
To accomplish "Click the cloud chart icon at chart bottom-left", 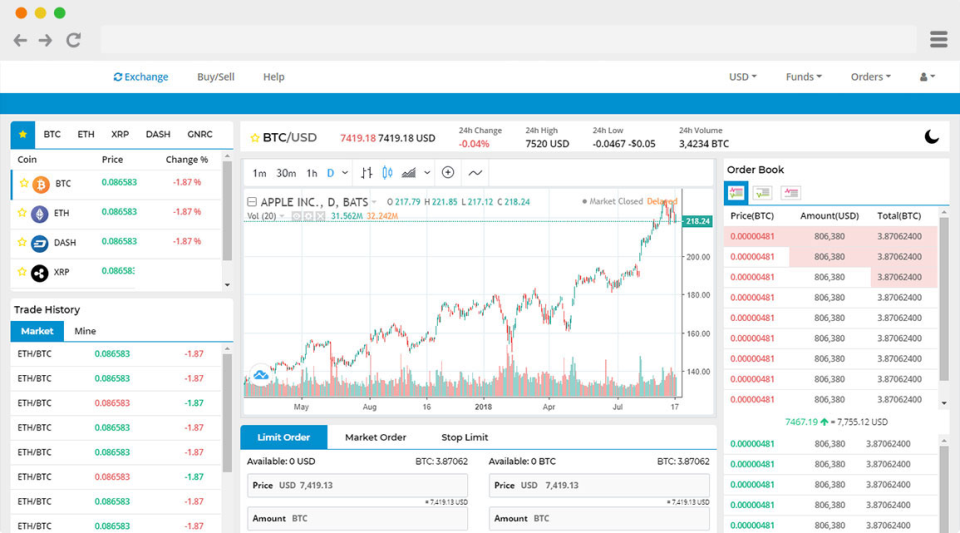I will [x=261, y=375].
